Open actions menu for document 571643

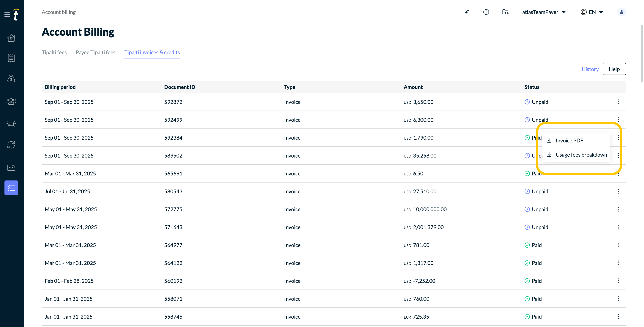pos(619,227)
